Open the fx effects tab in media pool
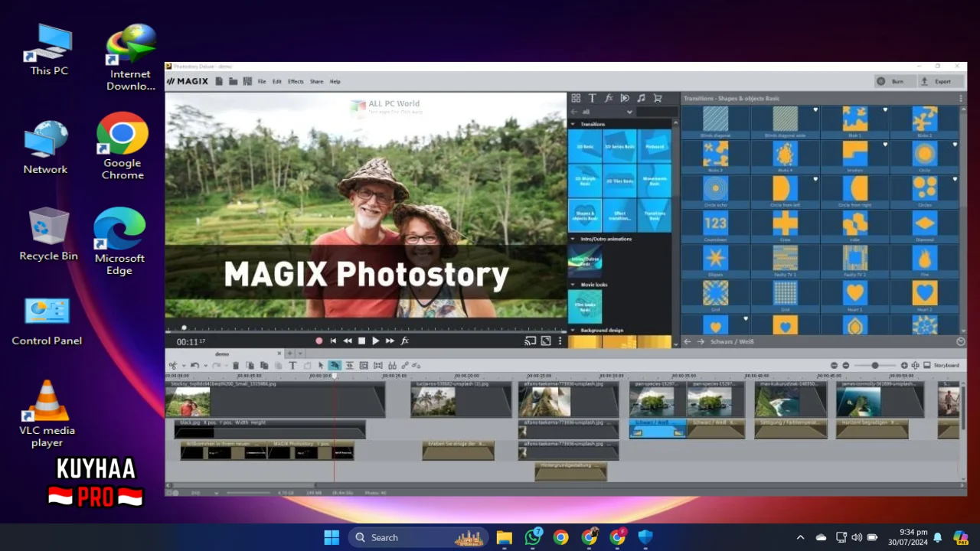This screenshot has height=551, width=980. point(609,98)
